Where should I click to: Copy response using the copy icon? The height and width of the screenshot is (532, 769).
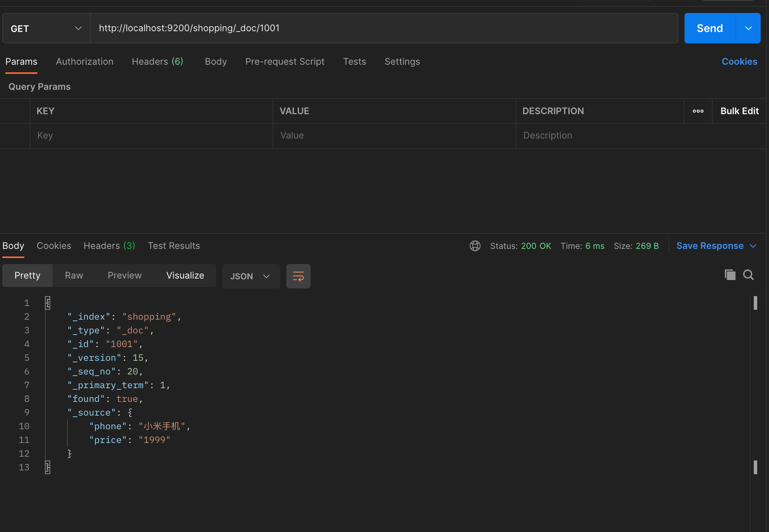[x=730, y=275]
